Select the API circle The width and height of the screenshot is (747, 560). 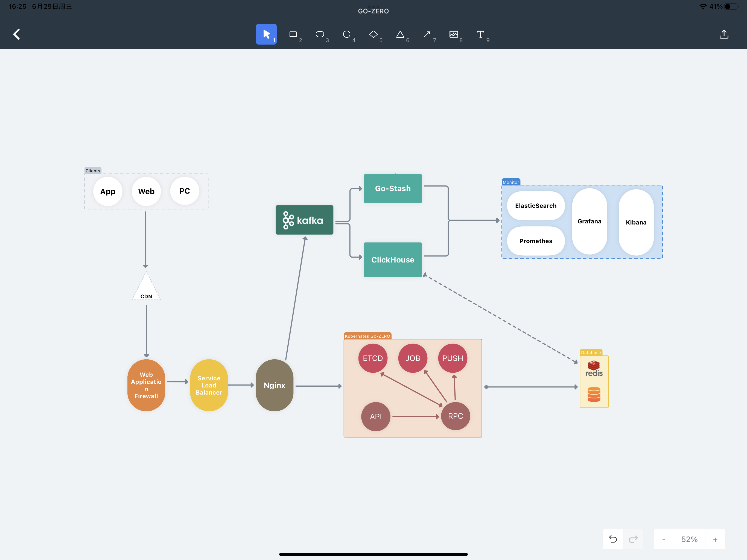click(376, 416)
